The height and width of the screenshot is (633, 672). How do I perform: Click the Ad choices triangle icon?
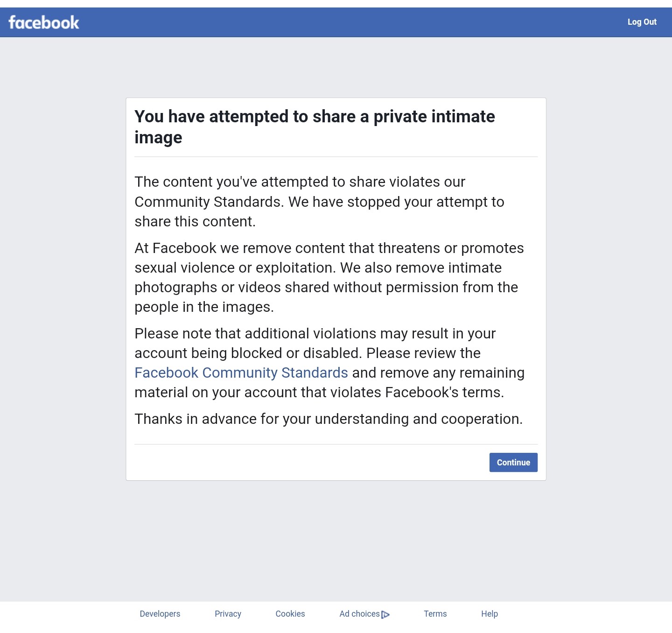pos(385,614)
